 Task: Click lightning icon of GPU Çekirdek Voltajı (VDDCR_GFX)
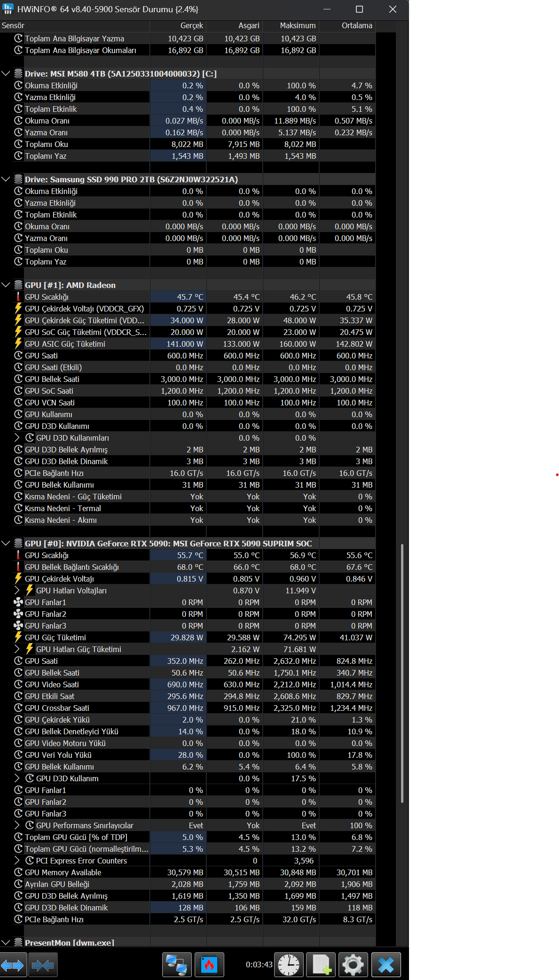pos(18,309)
